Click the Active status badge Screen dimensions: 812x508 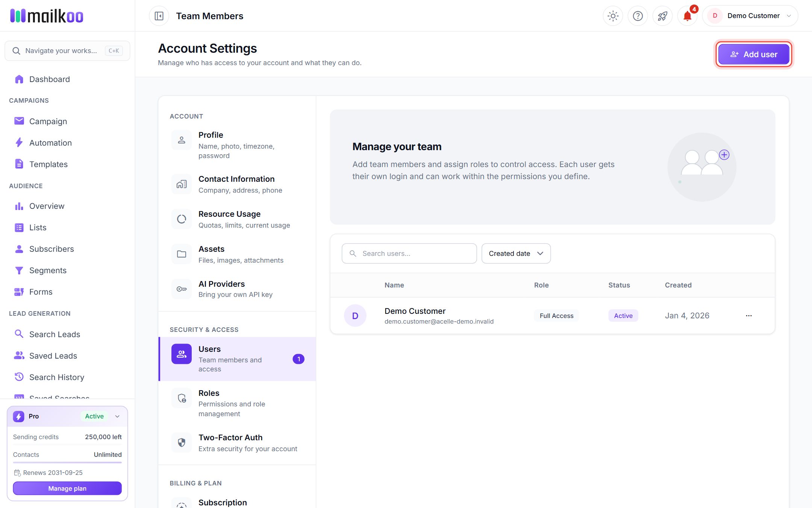click(623, 316)
